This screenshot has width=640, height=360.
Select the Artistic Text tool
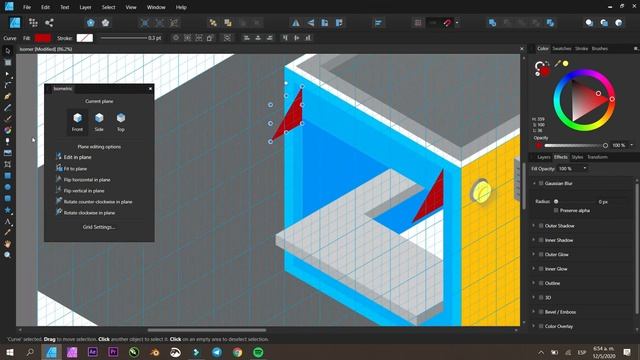tap(7, 221)
